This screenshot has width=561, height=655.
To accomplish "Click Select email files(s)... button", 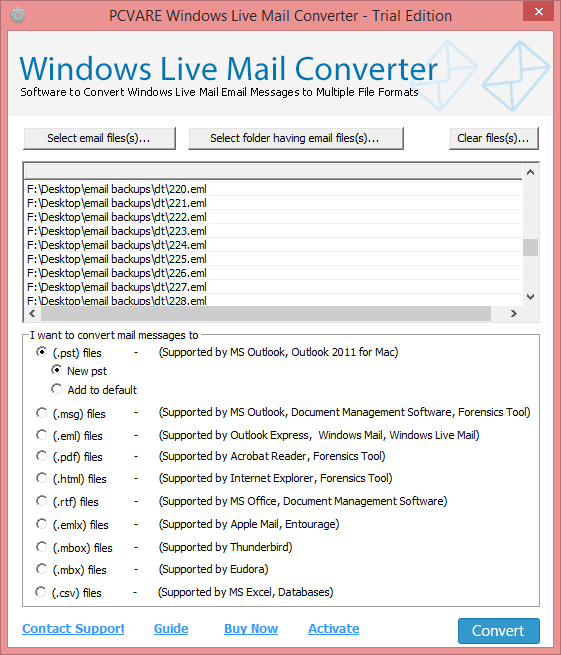I will coord(99,138).
